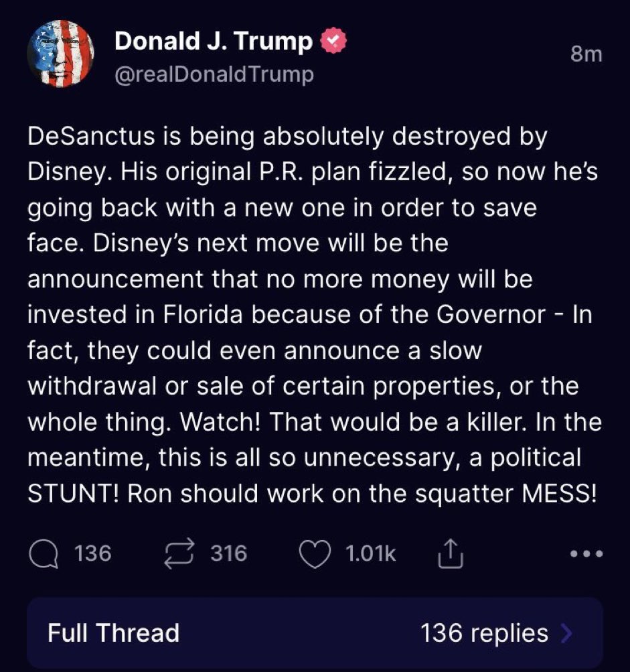Click the 316 ReTruth count

click(229, 553)
